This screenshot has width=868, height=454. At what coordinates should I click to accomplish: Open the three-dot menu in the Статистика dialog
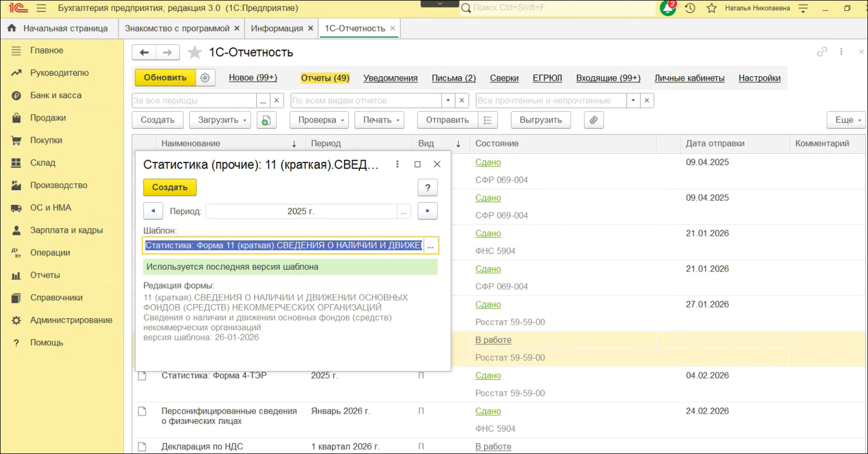coord(397,164)
